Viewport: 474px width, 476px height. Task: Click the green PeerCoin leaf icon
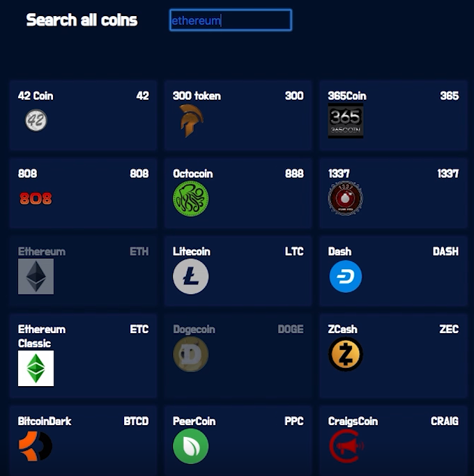[190, 446]
